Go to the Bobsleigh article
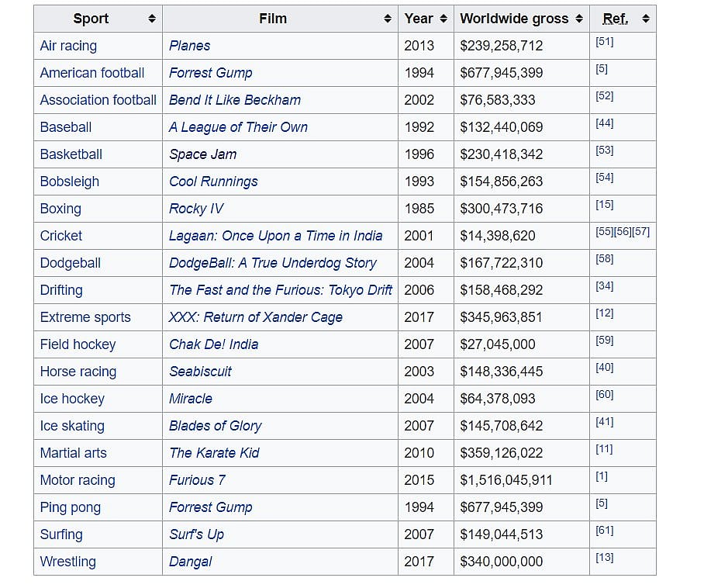704x588 pixels. [x=70, y=182]
